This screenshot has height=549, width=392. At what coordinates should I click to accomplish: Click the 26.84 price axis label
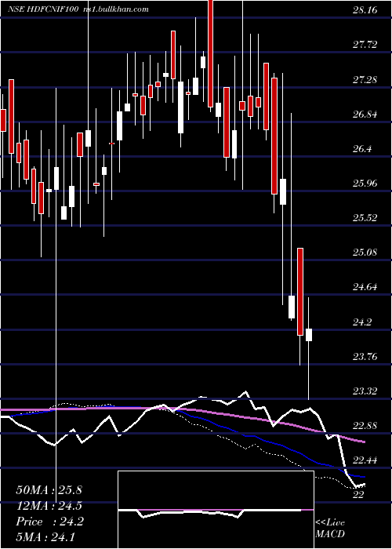coord(365,115)
